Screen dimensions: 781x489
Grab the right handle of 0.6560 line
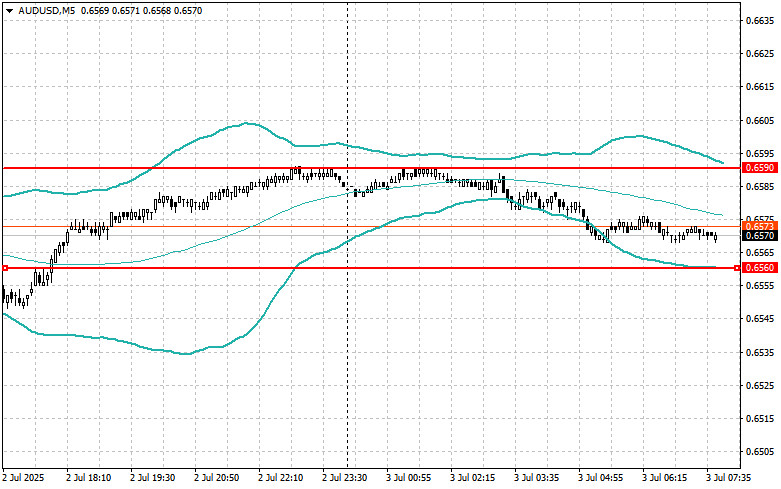click(x=737, y=268)
